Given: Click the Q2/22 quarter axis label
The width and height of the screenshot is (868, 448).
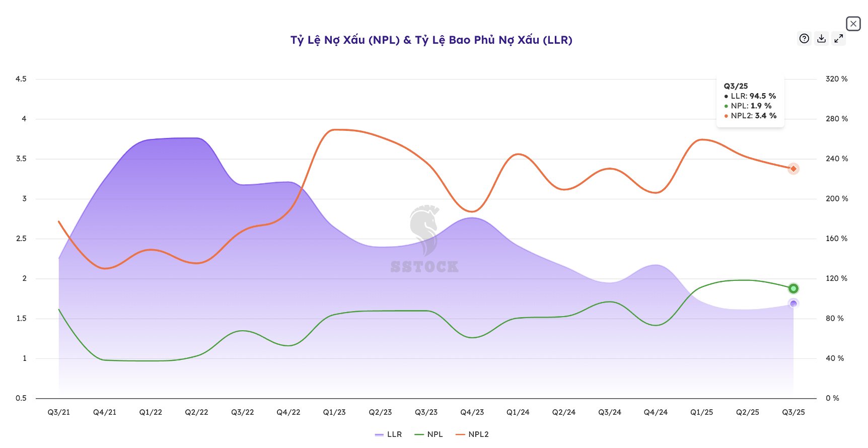Looking at the screenshot, I should pyautogui.click(x=196, y=412).
